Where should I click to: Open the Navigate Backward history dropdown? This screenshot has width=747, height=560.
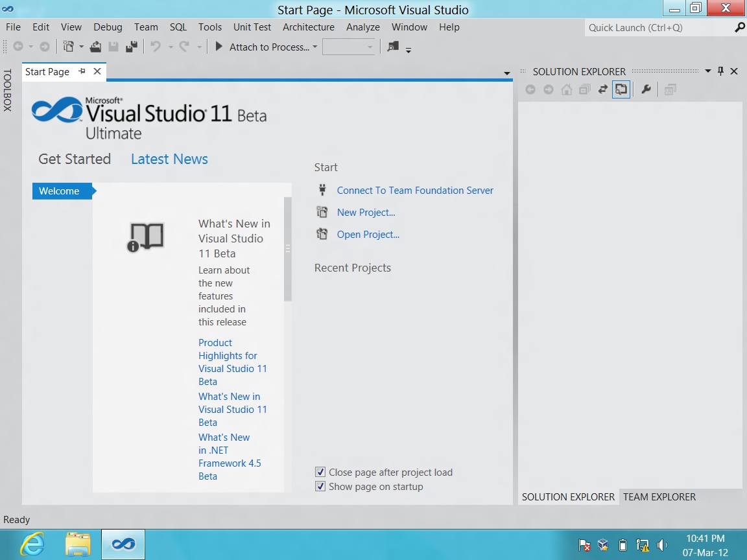click(x=31, y=47)
